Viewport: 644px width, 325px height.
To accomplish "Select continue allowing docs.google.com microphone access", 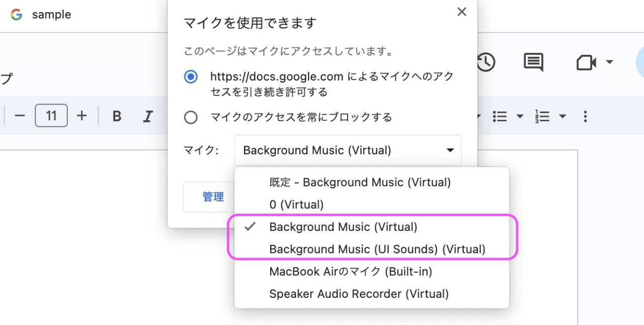I will pyautogui.click(x=191, y=77).
